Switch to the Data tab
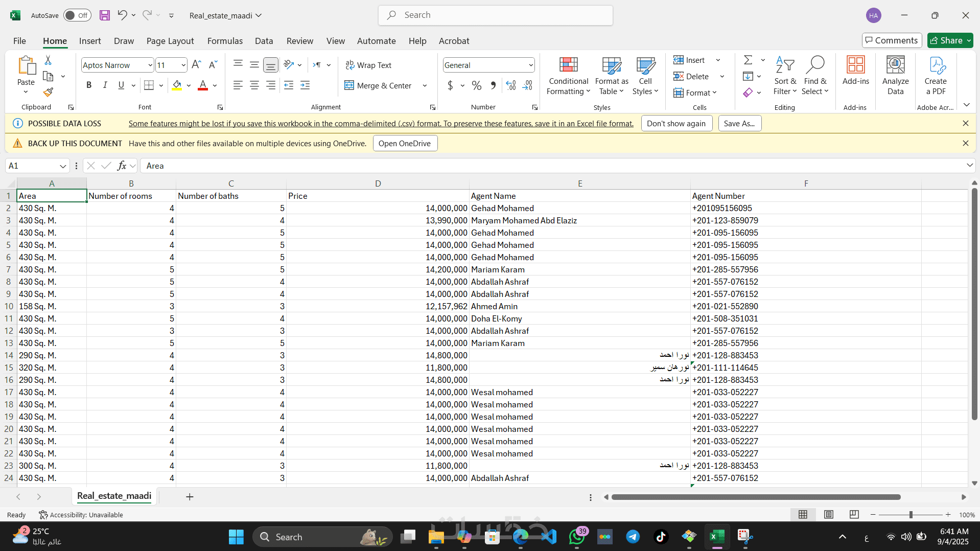The width and height of the screenshot is (980, 551). [264, 41]
